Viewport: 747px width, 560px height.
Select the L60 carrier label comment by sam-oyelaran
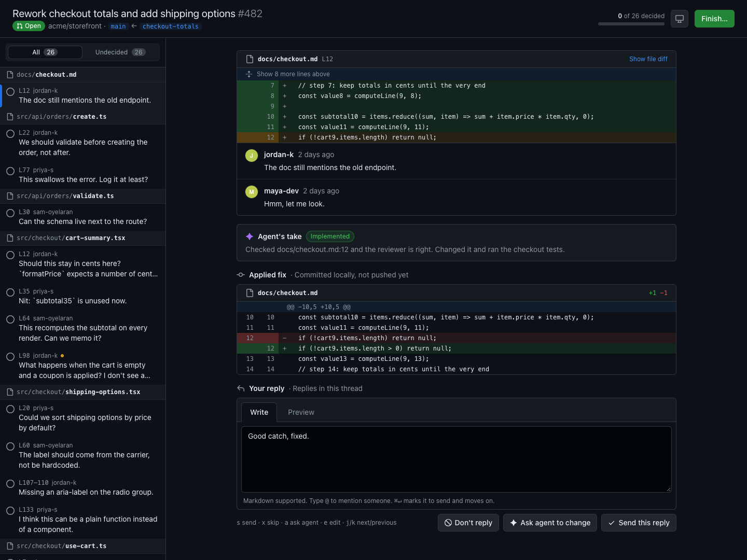click(83, 456)
